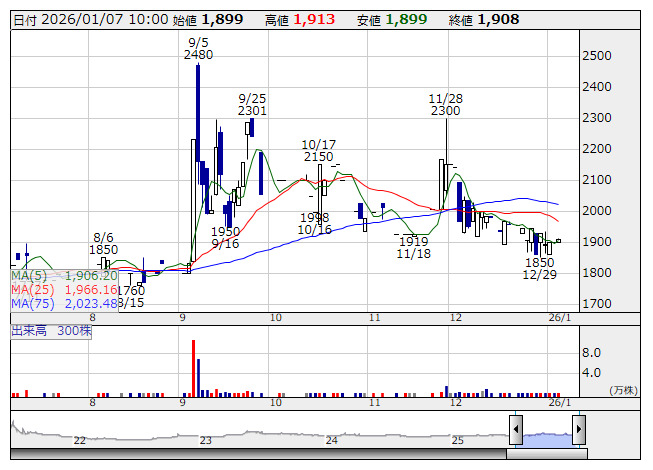Click the horizontal scrollbar thumb at bottom
Image resolution: width=653 pixels, height=470 pixels.
coord(546,454)
